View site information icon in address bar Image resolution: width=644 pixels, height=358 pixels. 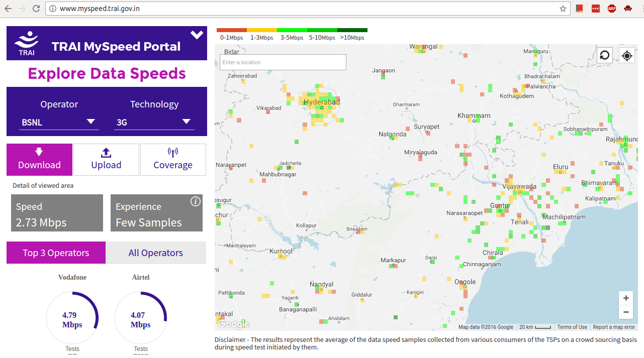click(x=53, y=9)
